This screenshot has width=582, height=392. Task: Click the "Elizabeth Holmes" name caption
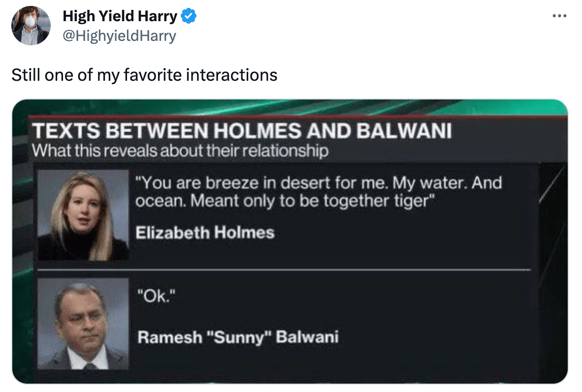205,232
